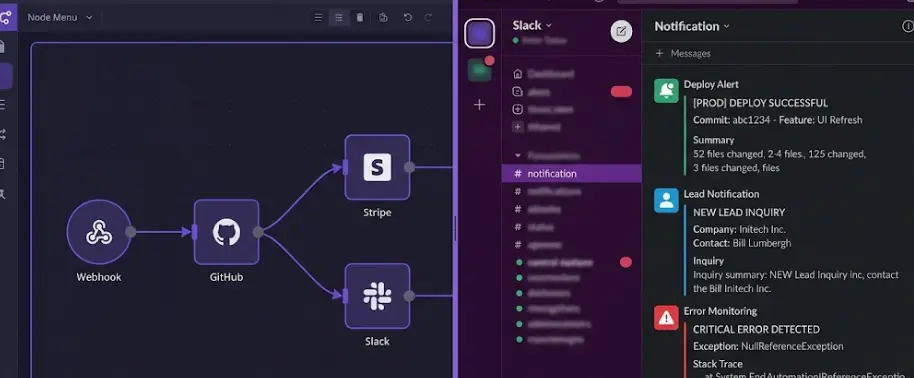Select the Webhook trigger node

pyautogui.click(x=99, y=232)
